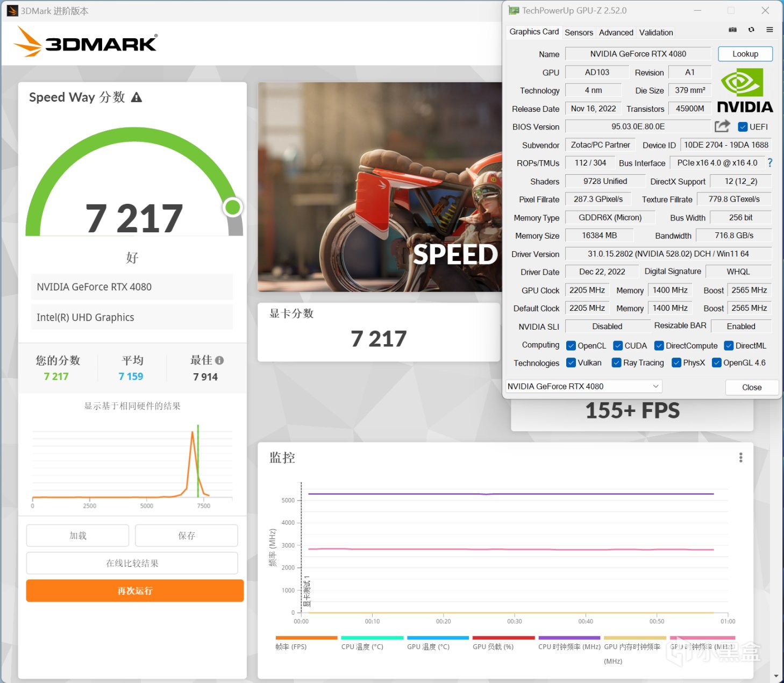784x683 pixels.
Task: Click the Subvendor value Zotac/PC Partner
Action: (600, 145)
